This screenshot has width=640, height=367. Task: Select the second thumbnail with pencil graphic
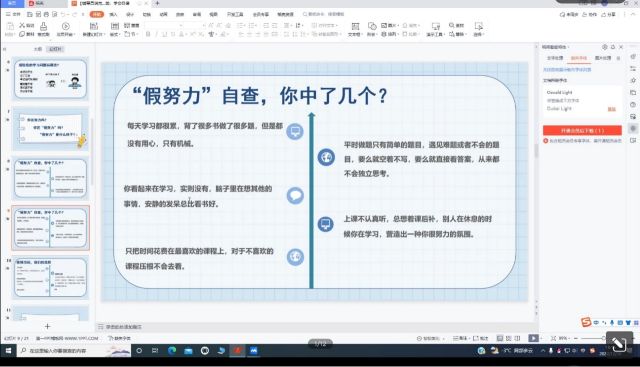51,129
